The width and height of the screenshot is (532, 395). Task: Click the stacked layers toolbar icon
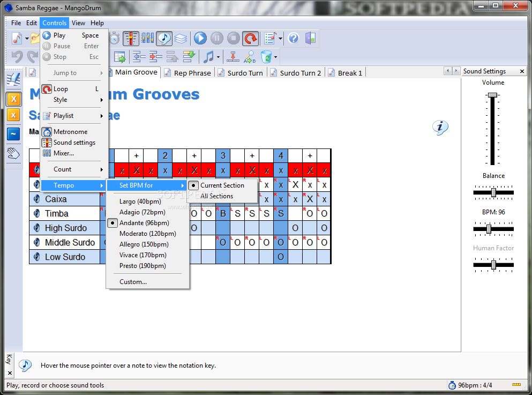[x=181, y=39]
